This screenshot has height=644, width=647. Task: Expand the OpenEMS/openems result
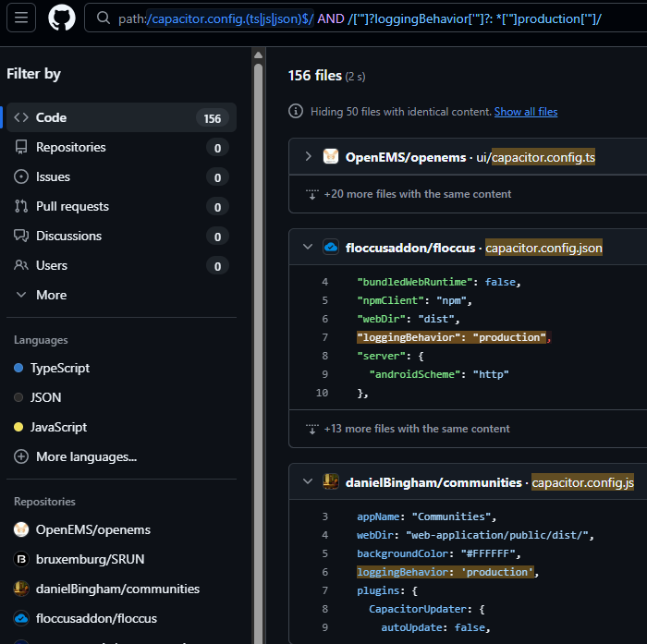pyautogui.click(x=308, y=157)
